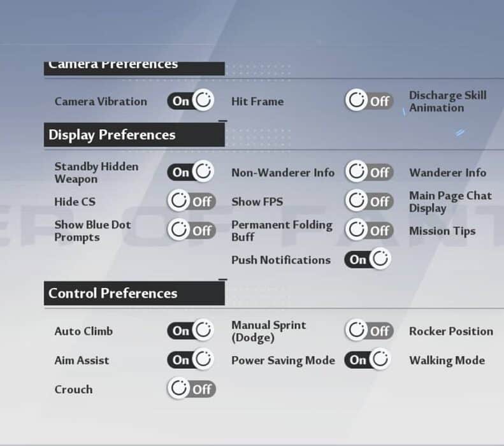Turn off Power Saving Mode

coord(367,360)
